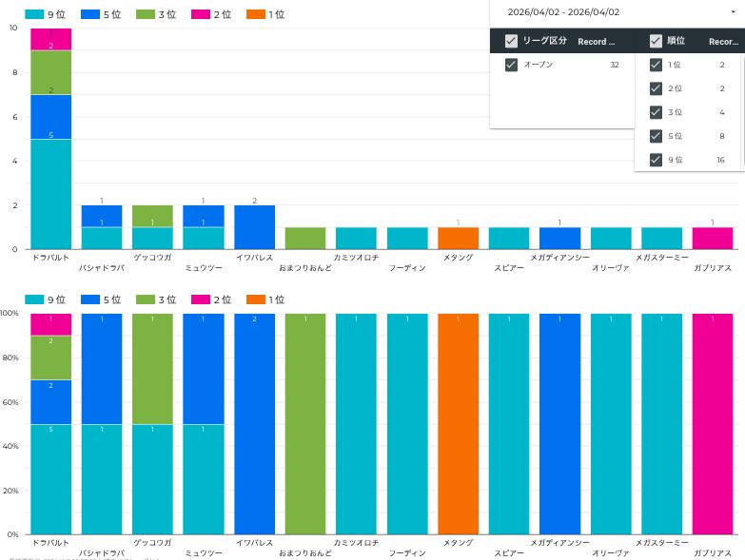The width and height of the screenshot is (745, 560).
Task: Uncheck the オープン league checkbox
Action: point(511,65)
